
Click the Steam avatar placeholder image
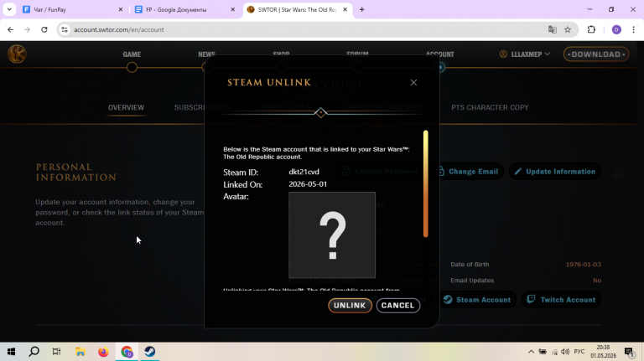pos(332,235)
